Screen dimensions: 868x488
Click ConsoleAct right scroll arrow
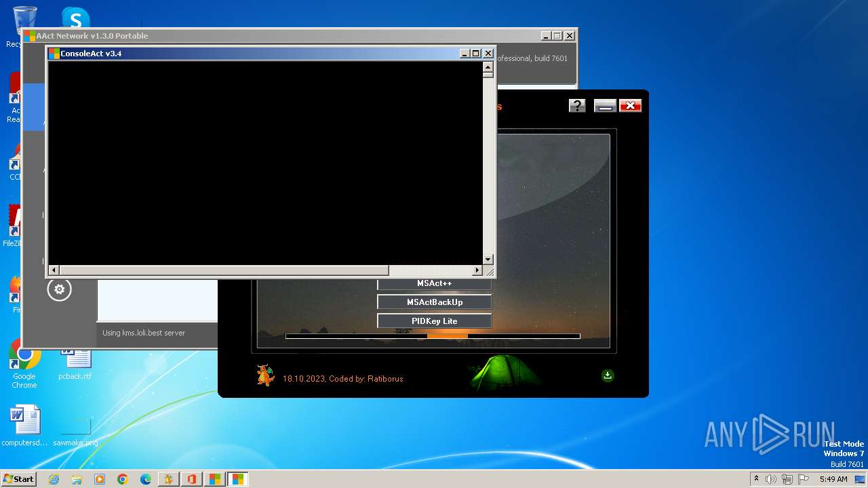click(477, 270)
